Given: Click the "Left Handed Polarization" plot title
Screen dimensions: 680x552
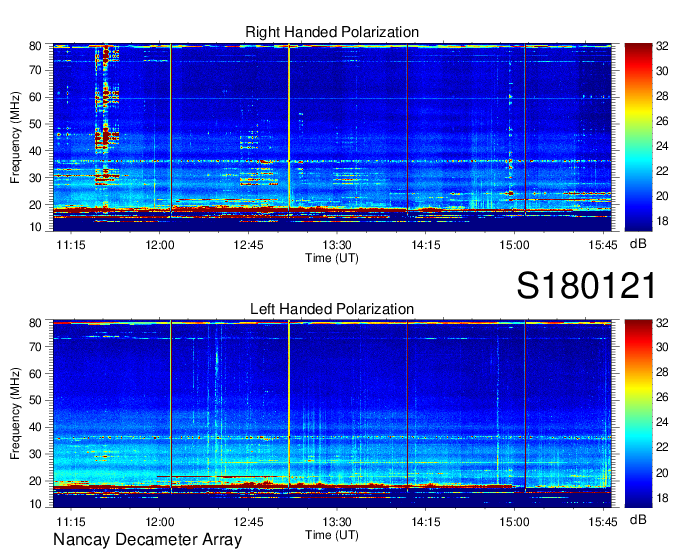Looking at the screenshot, I should (332, 309).
